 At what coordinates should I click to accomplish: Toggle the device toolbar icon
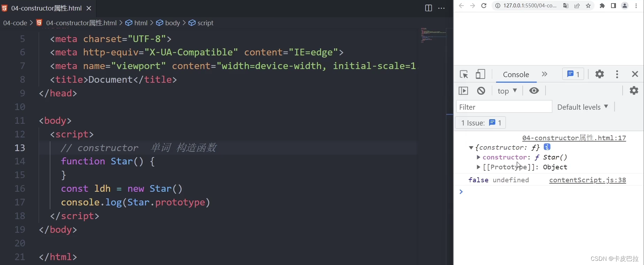(x=480, y=74)
